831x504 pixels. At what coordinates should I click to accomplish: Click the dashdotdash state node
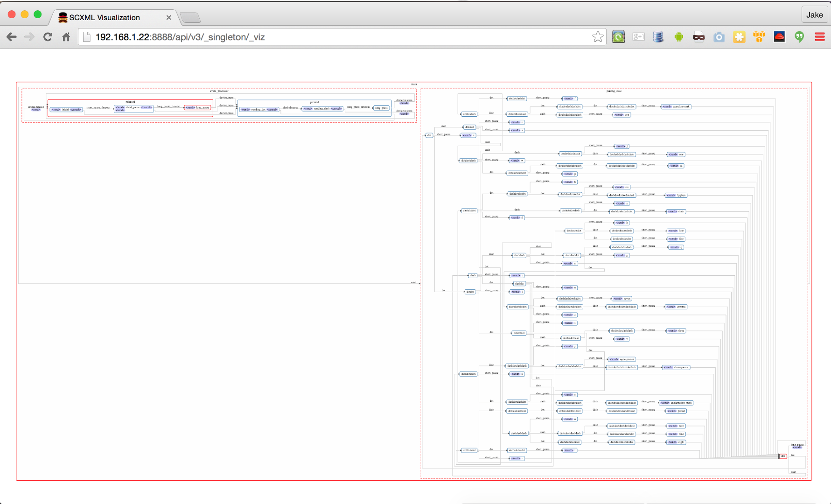(x=468, y=374)
